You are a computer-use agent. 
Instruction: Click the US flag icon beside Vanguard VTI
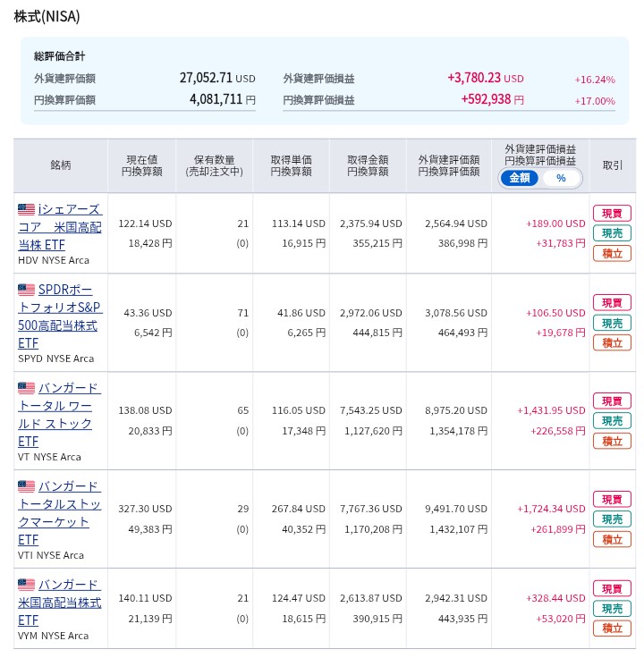(x=27, y=486)
